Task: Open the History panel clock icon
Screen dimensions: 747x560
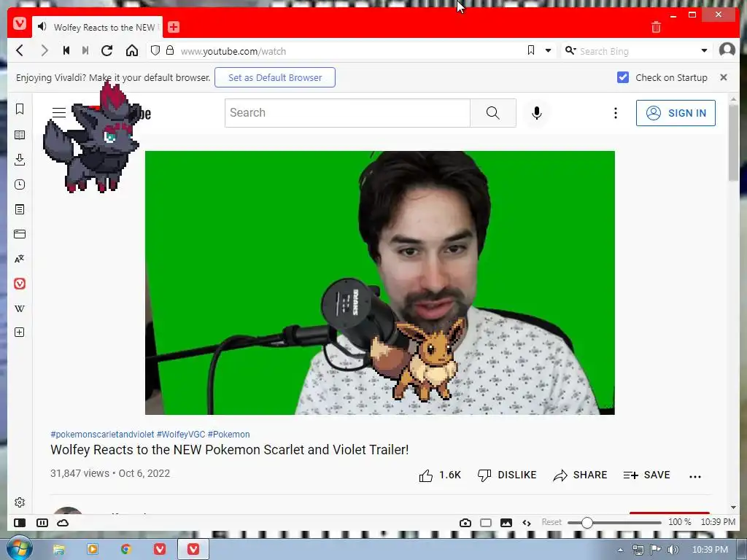Action: click(x=20, y=184)
